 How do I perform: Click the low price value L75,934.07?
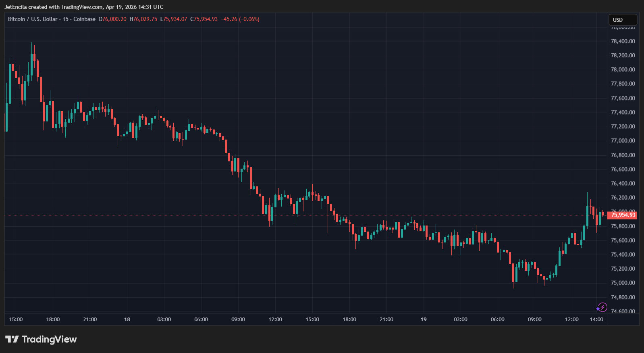[174, 19]
